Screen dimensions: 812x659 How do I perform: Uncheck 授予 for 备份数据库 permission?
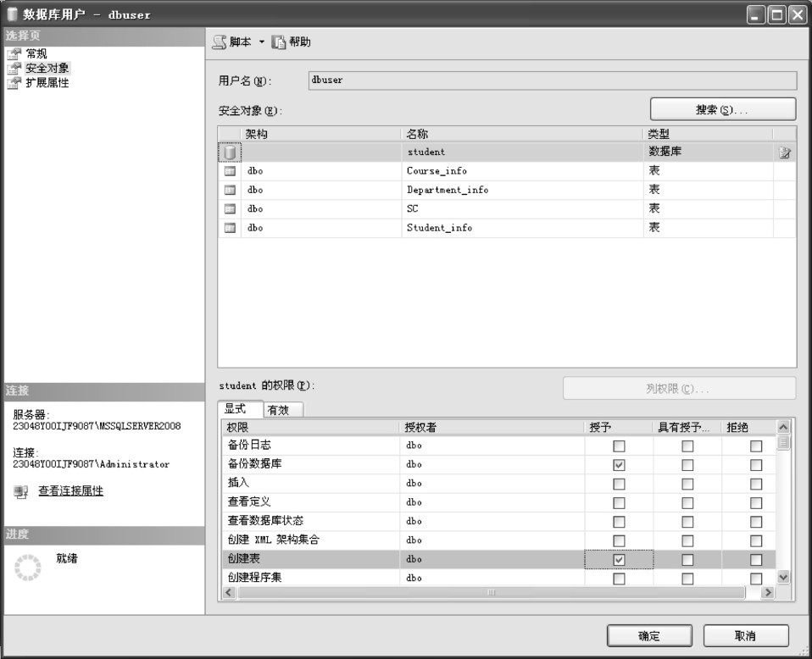[619, 465]
